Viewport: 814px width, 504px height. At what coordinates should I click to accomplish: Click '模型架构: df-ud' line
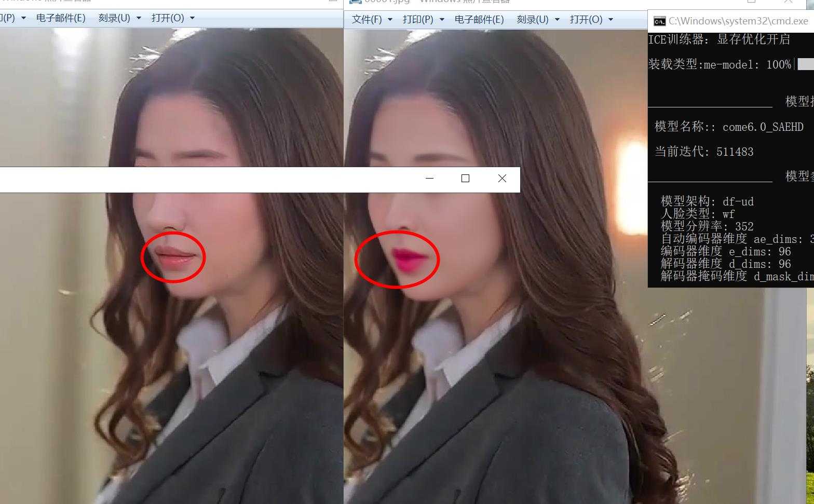pyautogui.click(x=707, y=201)
